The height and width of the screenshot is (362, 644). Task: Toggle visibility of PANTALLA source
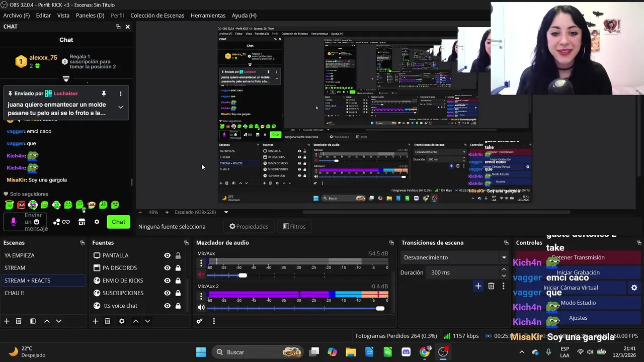[x=167, y=255]
